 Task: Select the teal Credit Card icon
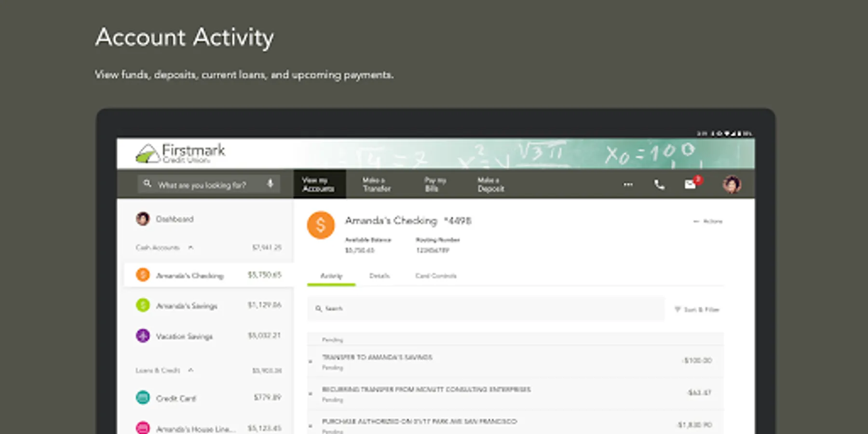tap(143, 398)
